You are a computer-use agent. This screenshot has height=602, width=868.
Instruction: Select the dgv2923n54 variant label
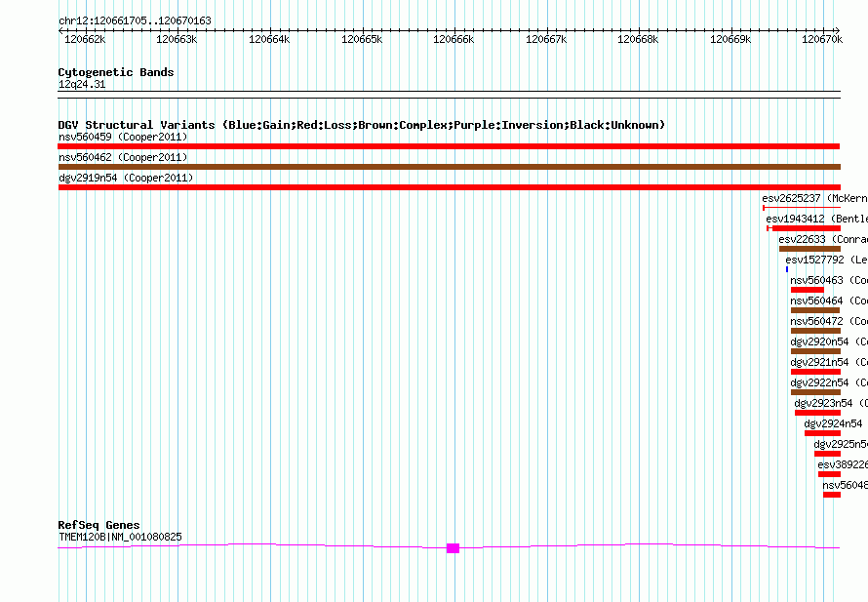click(831, 403)
